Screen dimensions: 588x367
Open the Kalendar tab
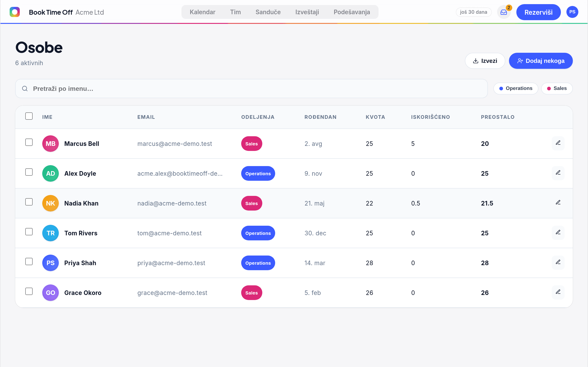pos(202,12)
